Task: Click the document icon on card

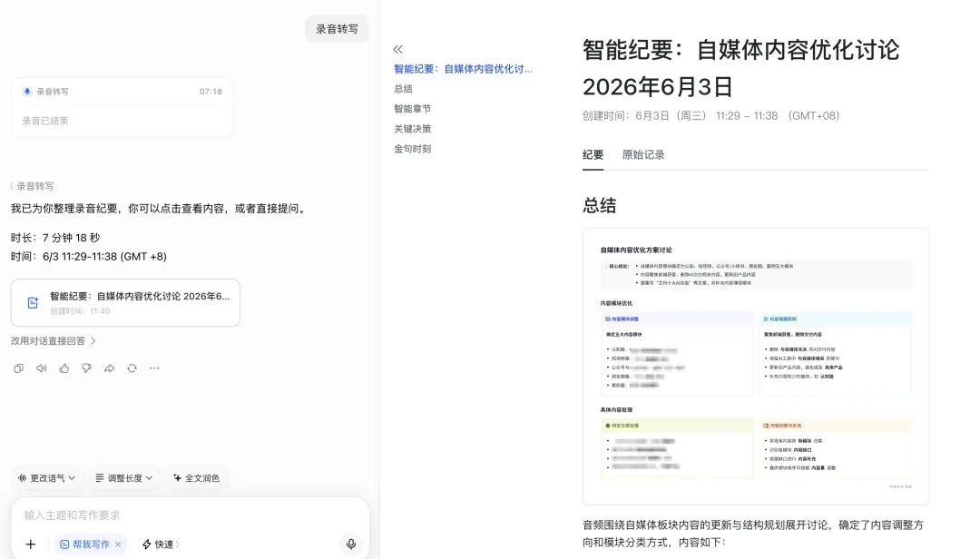Action: coord(34,302)
